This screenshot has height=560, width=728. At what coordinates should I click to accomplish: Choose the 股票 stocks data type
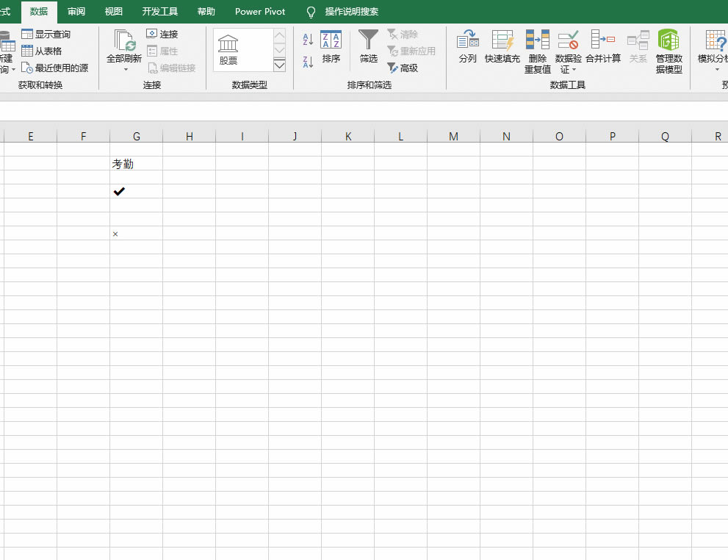(228, 50)
